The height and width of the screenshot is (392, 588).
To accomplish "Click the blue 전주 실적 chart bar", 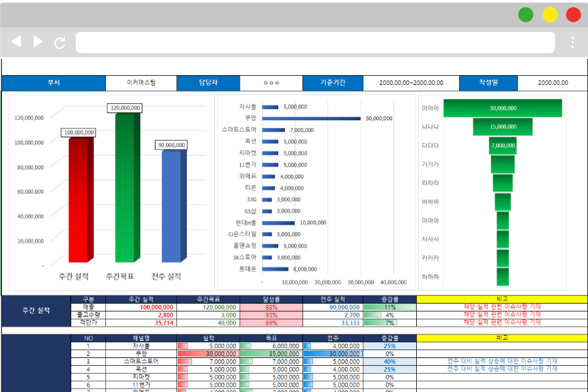I will click(x=174, y=206).
